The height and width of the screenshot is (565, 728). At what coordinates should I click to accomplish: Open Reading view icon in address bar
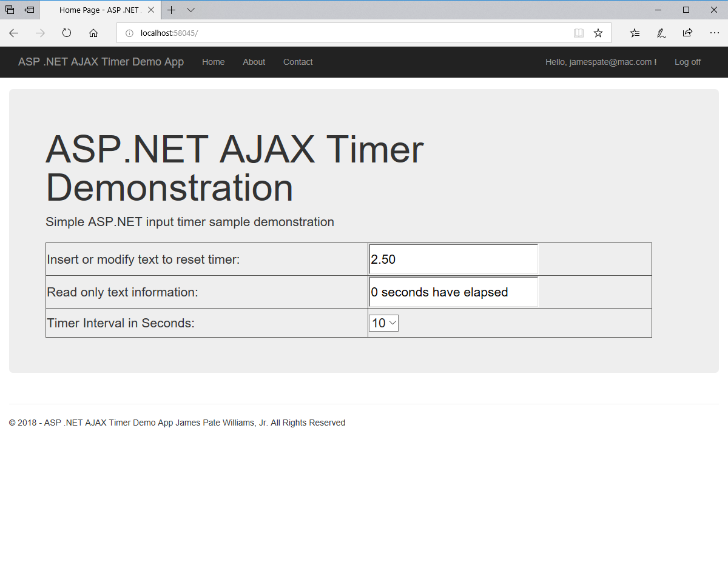tap(579, 33)
